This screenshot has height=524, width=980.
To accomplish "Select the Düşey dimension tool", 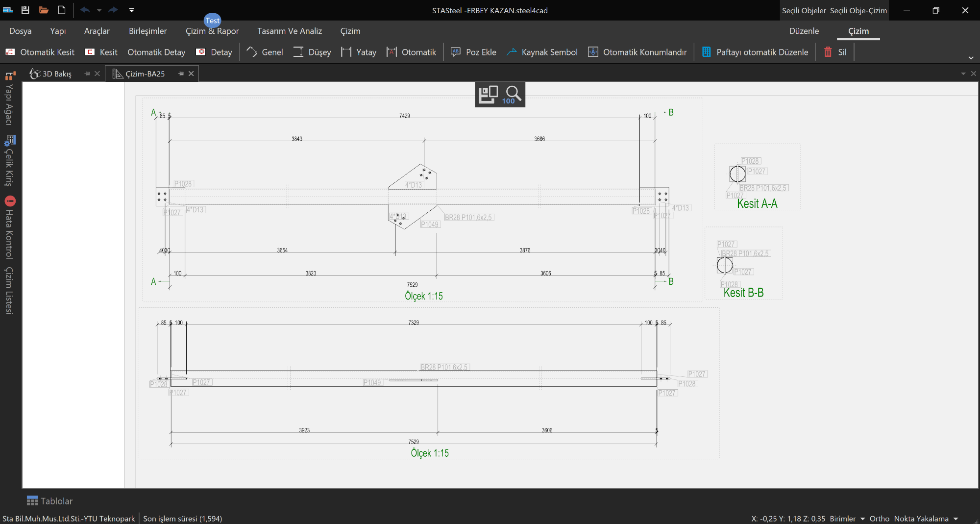I will pyautogui.click(x=312, y=52).
